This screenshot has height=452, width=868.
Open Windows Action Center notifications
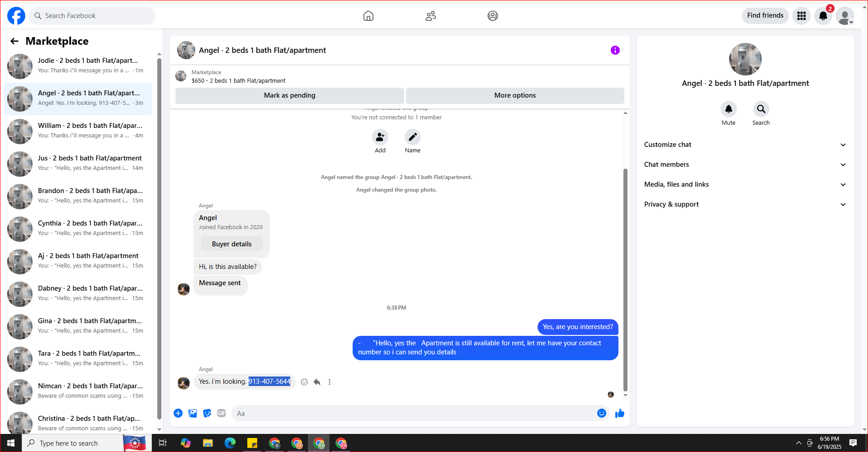853,443
